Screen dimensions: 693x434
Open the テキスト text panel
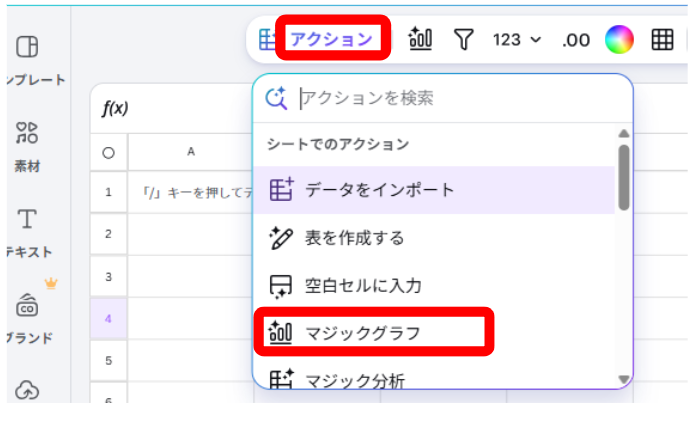[27, 233]
